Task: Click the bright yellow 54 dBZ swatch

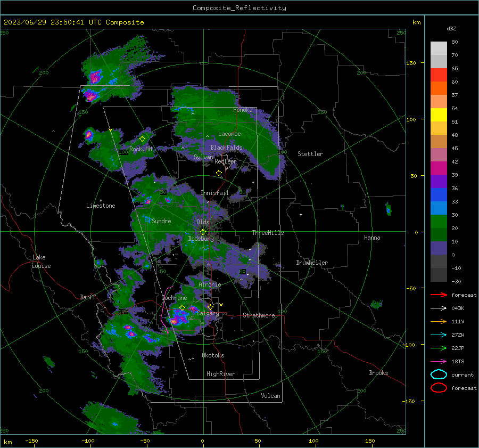Action: tap(439, 115)
